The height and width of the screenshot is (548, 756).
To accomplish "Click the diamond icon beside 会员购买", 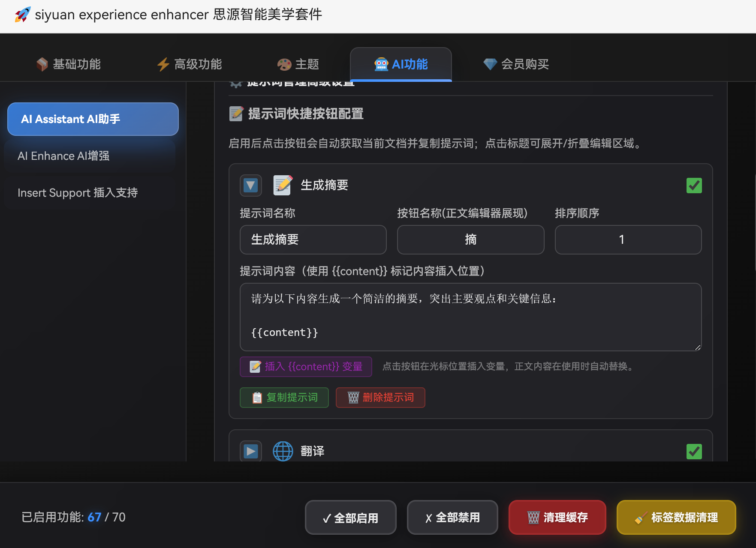I will click(490, 64).
